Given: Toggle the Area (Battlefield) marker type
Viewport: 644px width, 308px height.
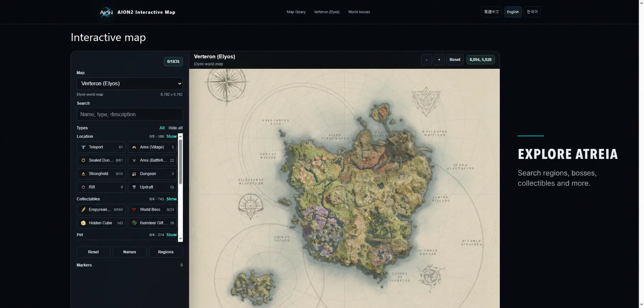Looking at the screenshot, I should coord(152,160).
